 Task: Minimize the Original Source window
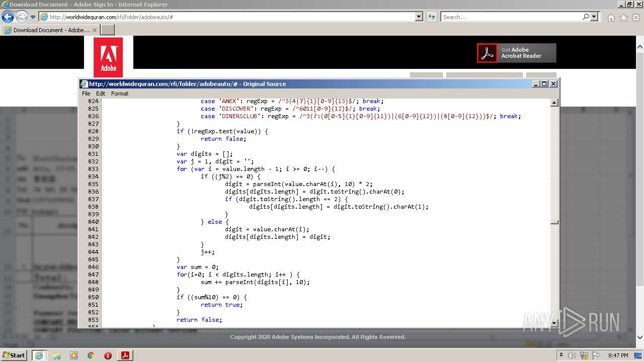536,84
